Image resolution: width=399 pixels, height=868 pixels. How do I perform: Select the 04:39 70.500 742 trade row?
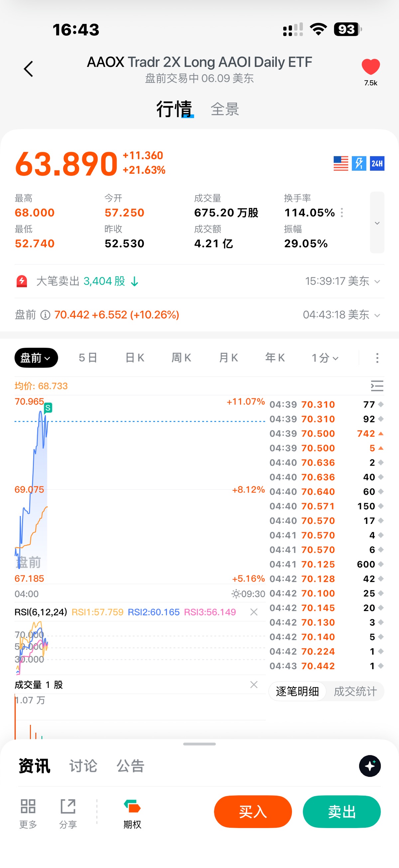click(327, 434)
